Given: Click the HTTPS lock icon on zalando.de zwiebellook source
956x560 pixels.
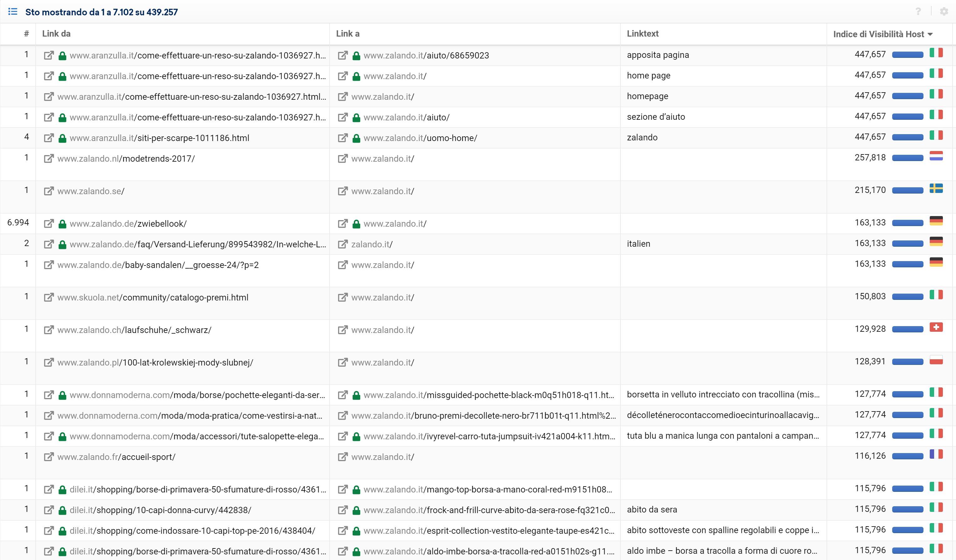Looking at the screenshot, I should 63,224.
